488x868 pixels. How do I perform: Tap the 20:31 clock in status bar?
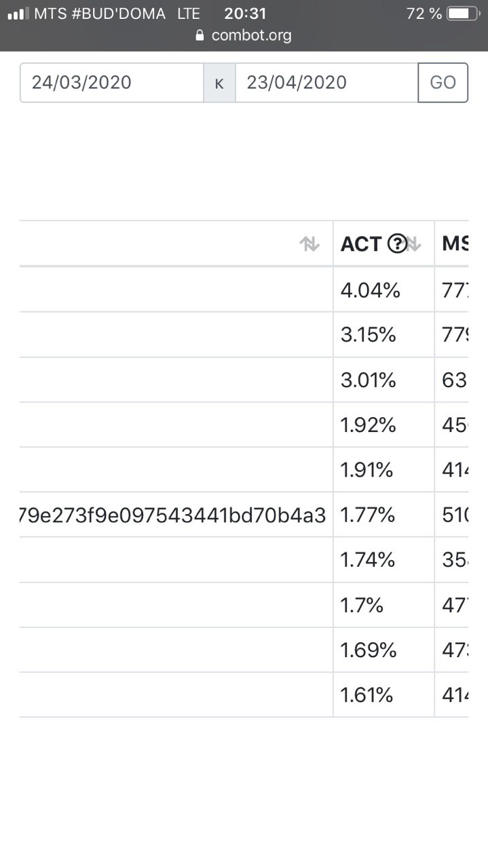(x=246, y=14)
